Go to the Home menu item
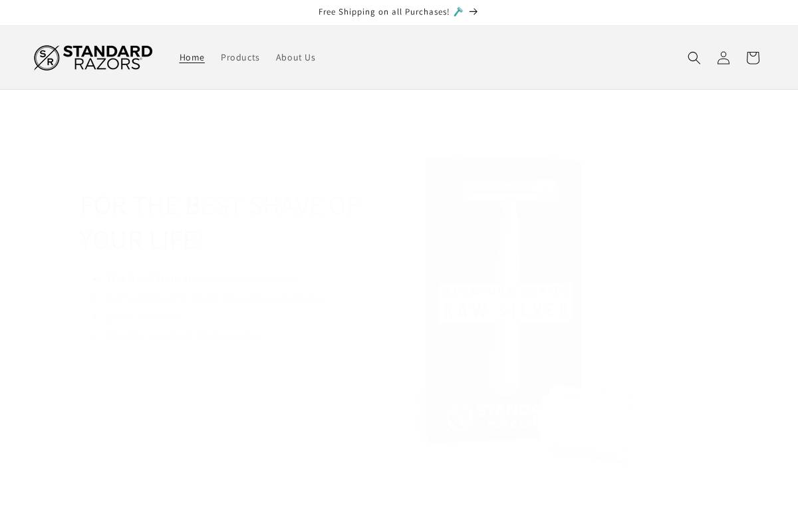Viewport: 798px width, 532px height. click(192, 57)
